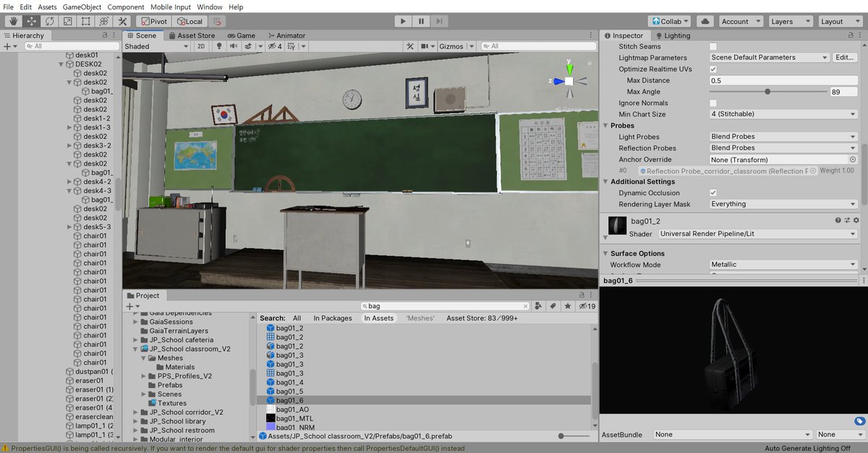Screen dimensions: 868x453
Task: Select the Move tool in the toolbar
Action: pos(32,22)
